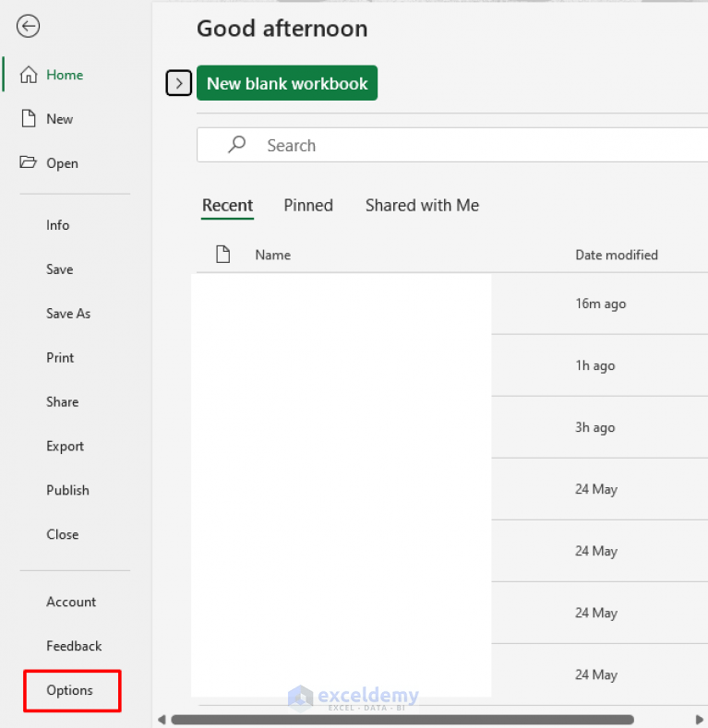Viewport: 708px width, 728px height.
Task: Click the back arrow circle icon
Action: pos(28,26)
